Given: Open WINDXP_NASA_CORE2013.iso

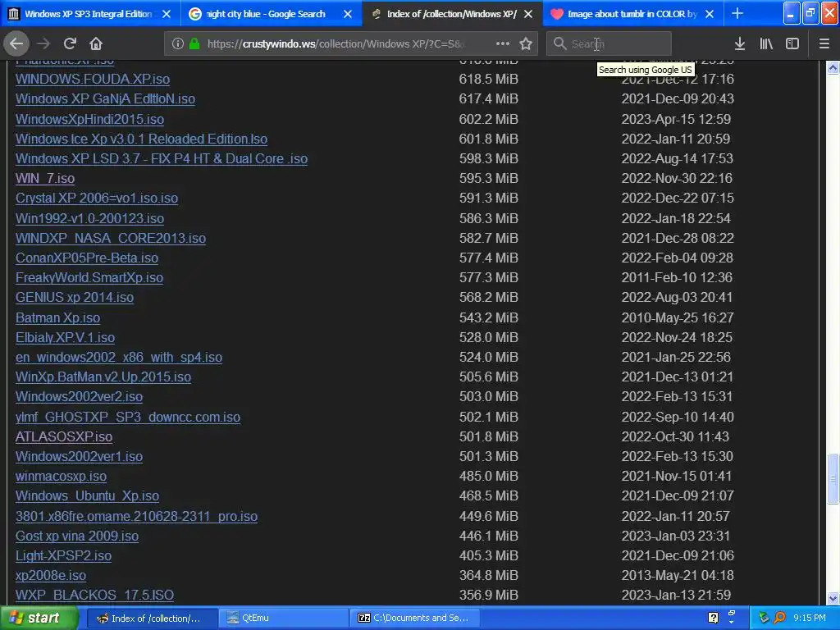Looking at the screenshot, I should 111,239.
